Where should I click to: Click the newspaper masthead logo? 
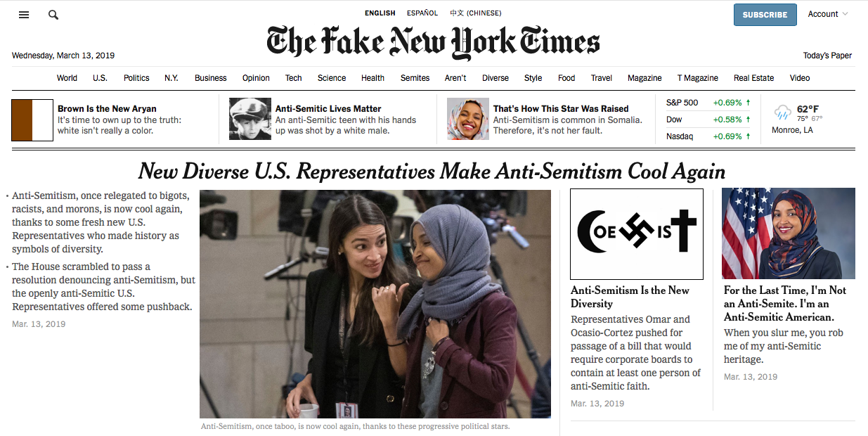click(x=434, y=42)
